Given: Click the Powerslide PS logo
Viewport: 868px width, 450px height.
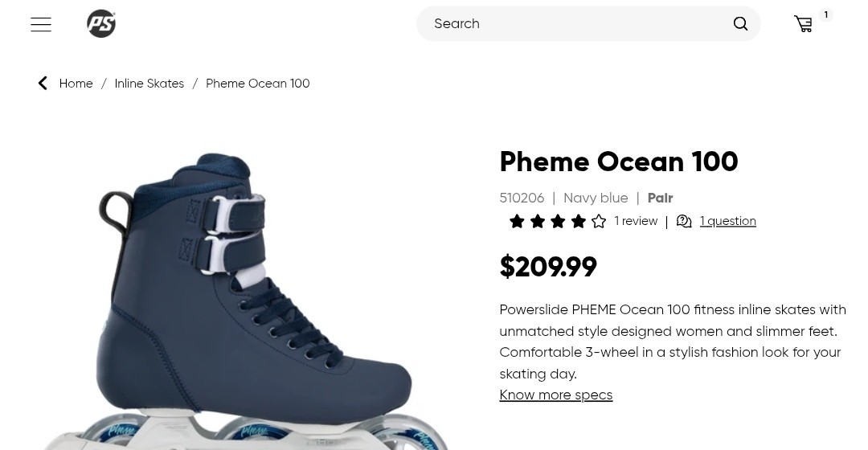Looking at the screenshot, I should point(101,24).
